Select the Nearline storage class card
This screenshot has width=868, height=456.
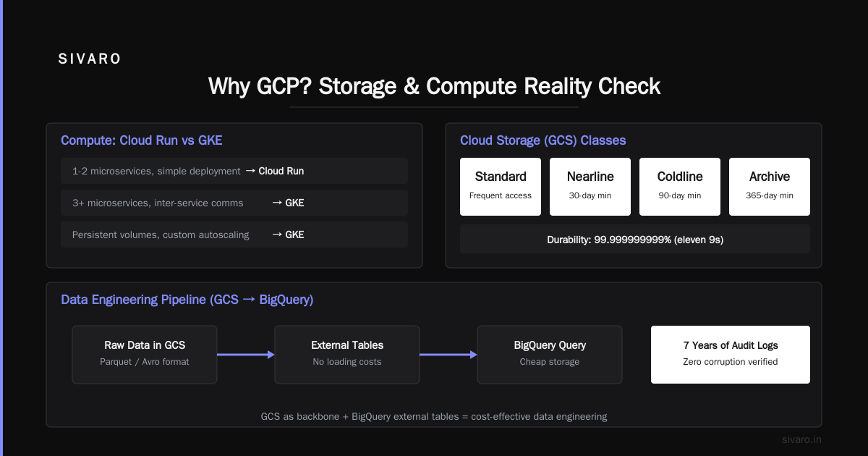point(590,187)
